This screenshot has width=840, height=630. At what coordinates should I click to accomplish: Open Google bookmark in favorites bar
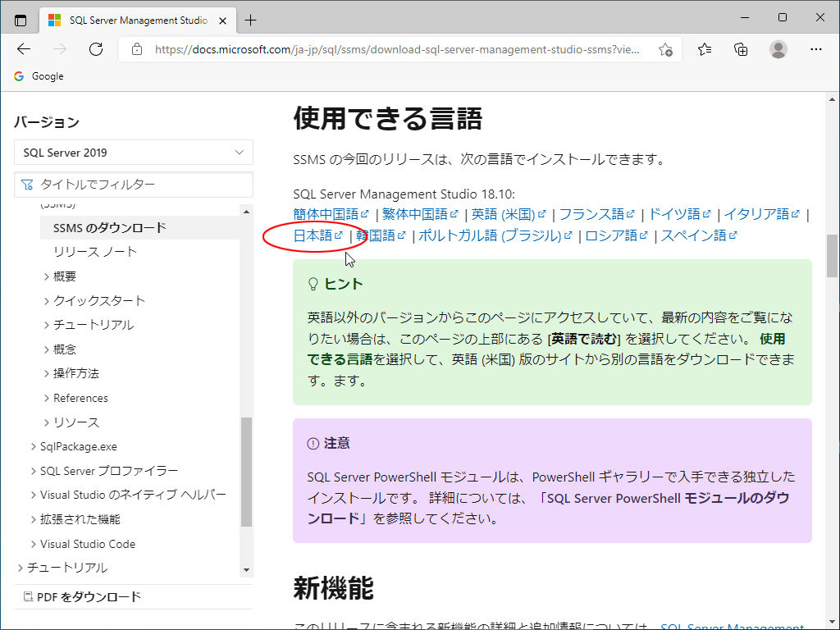39,76
